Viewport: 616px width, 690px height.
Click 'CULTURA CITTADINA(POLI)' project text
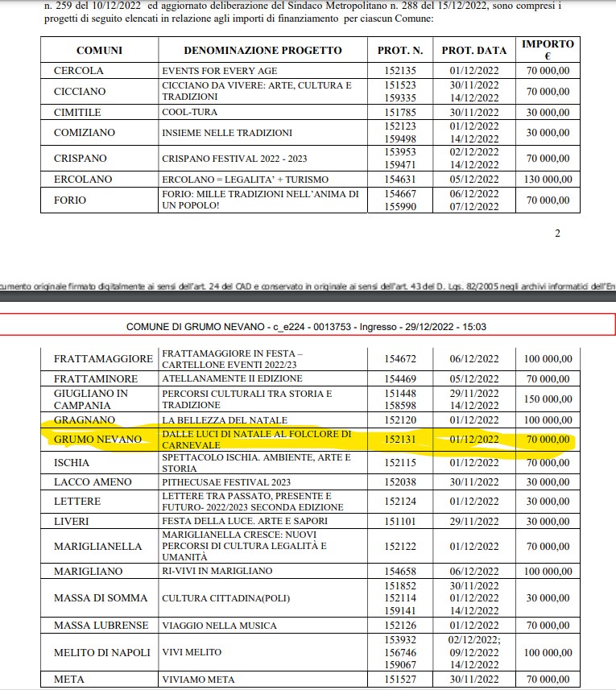point(226,598)
